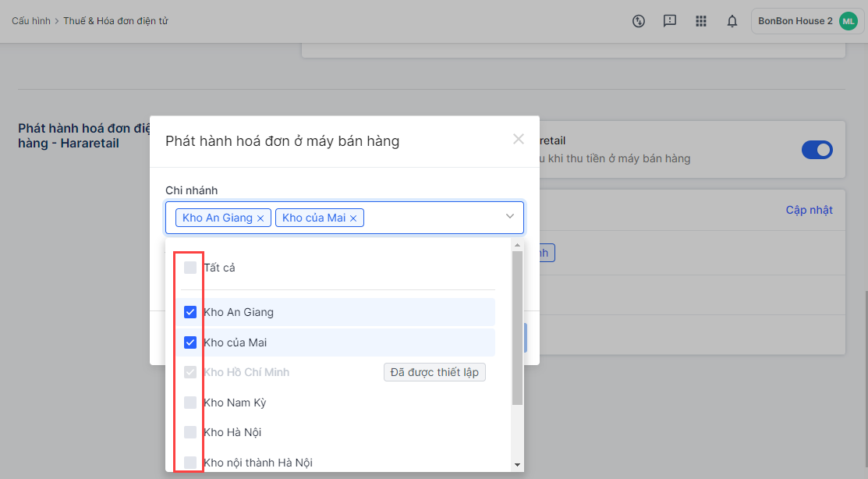Open the BonBon House 2 account menu
Screen dimensions: 868x479
click(808, 21)
